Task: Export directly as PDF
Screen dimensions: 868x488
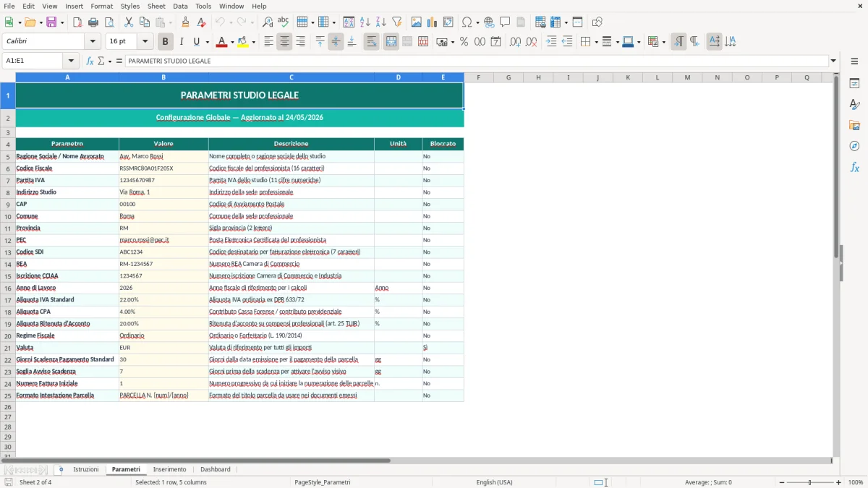Action: tap(77, 22)
